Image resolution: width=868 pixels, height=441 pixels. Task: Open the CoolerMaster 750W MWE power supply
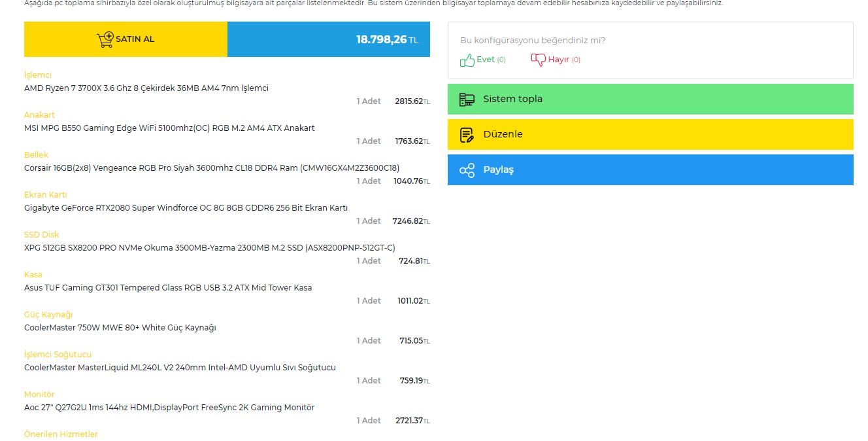click(x=120, y=328)
